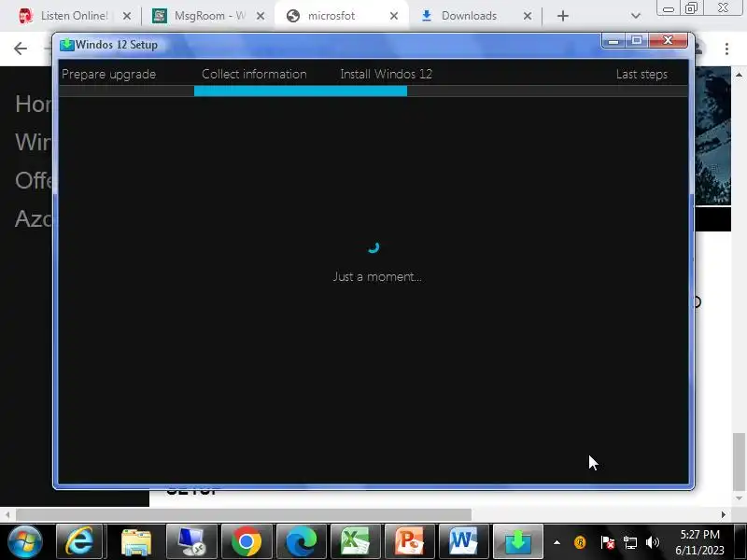Select the Collect information step

pyautogui.click(x=254, y=75)
